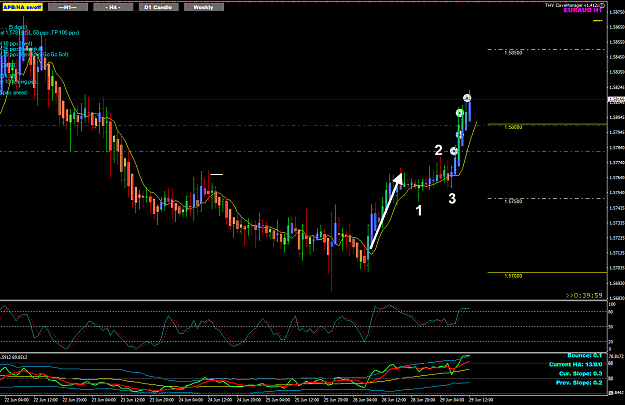
Task: Click the THV CaveManager version label
Action: coord(574,5)
